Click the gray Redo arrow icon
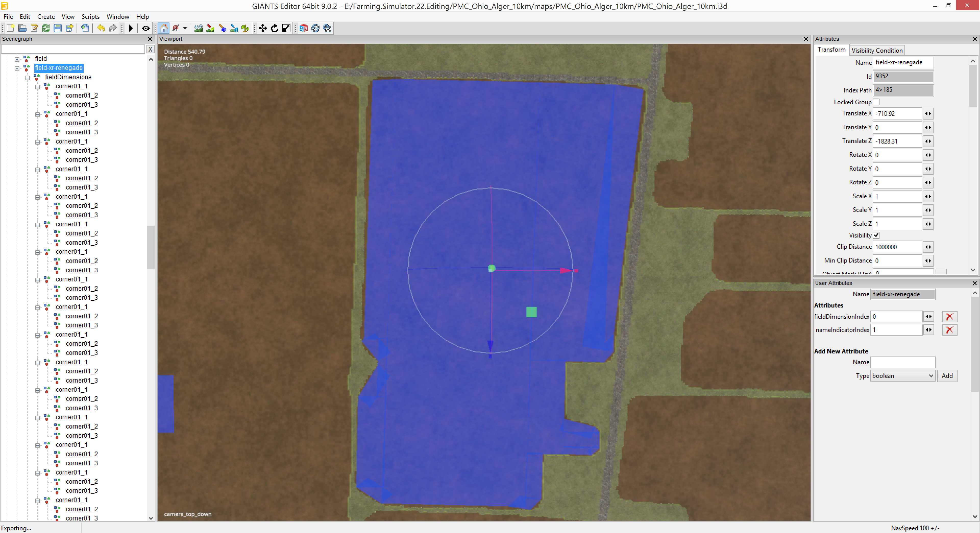 coord(113,28)
